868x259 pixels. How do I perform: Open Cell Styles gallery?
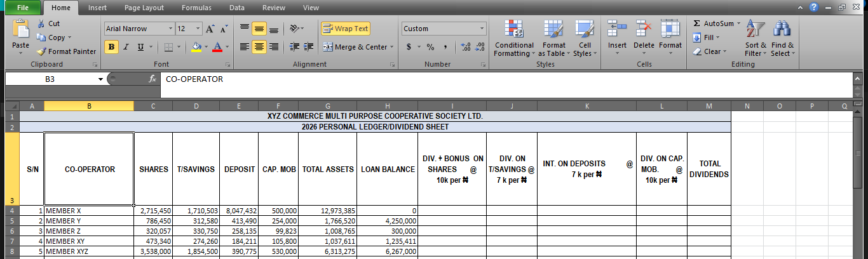[x=585, y=38]
